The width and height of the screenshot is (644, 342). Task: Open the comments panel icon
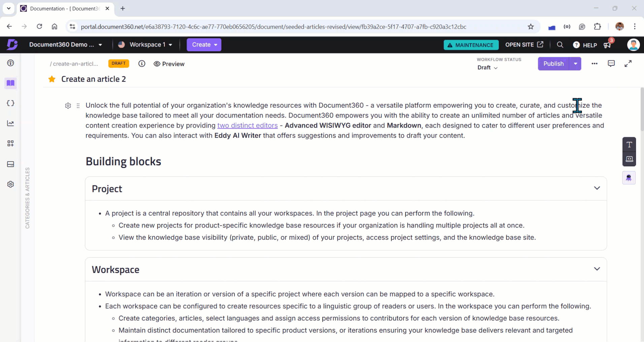[611, 64]
